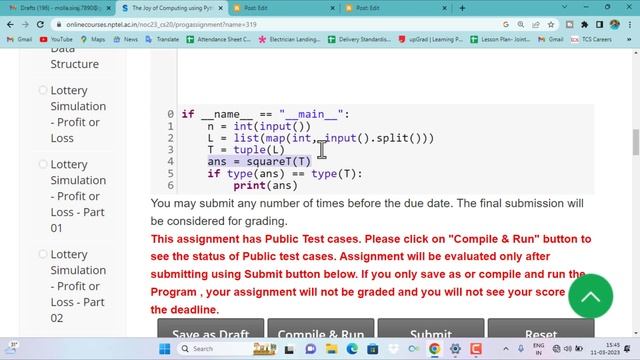Open a new browser tab
The height and width of the screenshot is (360, 640).
(462, 8)
